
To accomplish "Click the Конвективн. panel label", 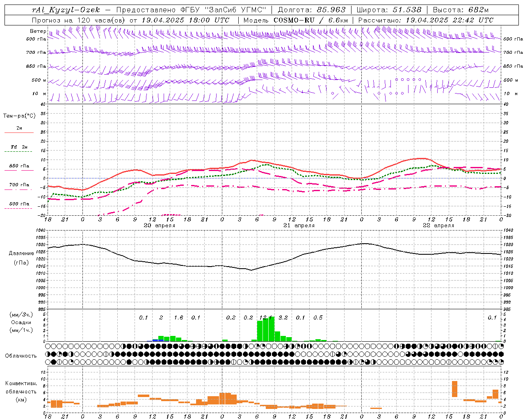I will pyautogui.click(x=21, y=383).
